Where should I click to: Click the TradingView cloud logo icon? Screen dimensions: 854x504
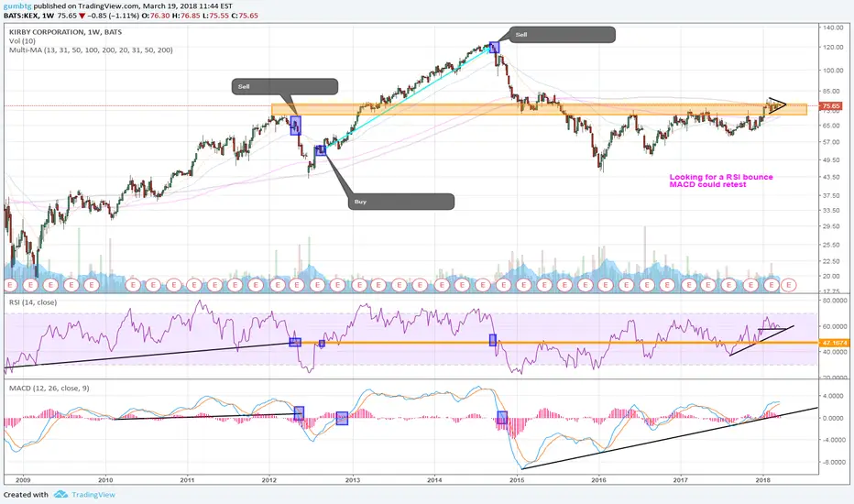[60, 494]
